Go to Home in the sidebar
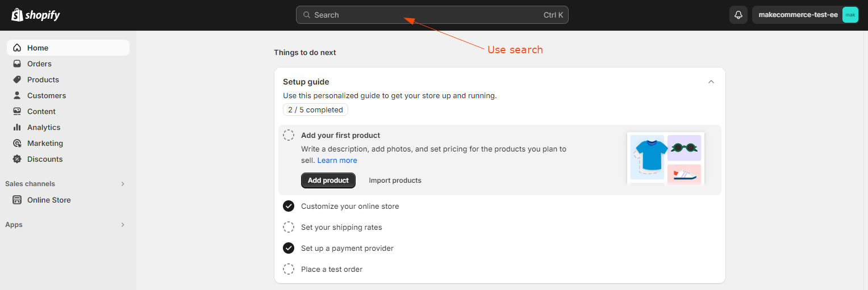 point(37,48)
